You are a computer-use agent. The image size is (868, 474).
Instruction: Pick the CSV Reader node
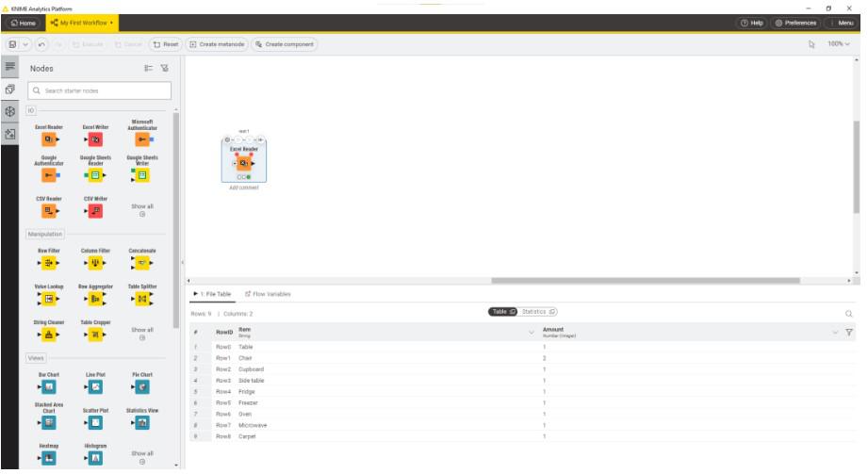coord(49,210)
